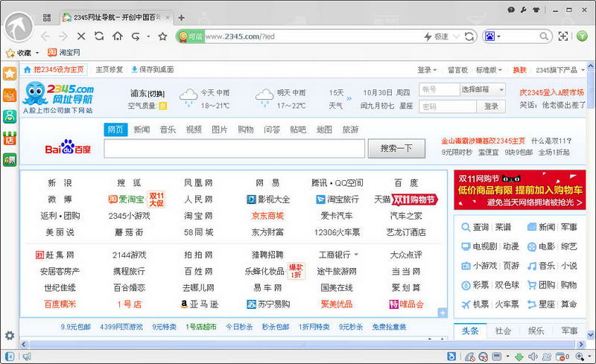
Task: Open the 12306火车票 link
Action: 337,232
